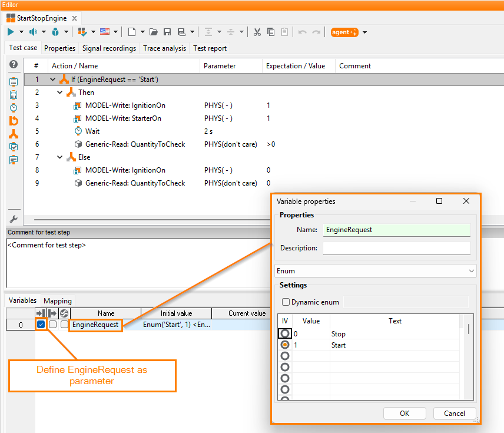The width and height of the screenshot is (504, 433).
Task: Open the Mapping tab
Action: tap(58, 301)
